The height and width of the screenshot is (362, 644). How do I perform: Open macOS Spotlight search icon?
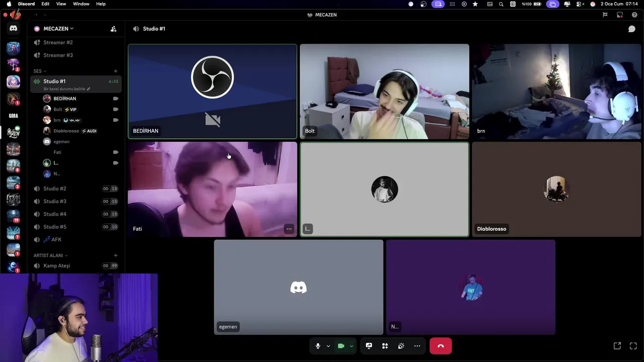coord(501,4)
